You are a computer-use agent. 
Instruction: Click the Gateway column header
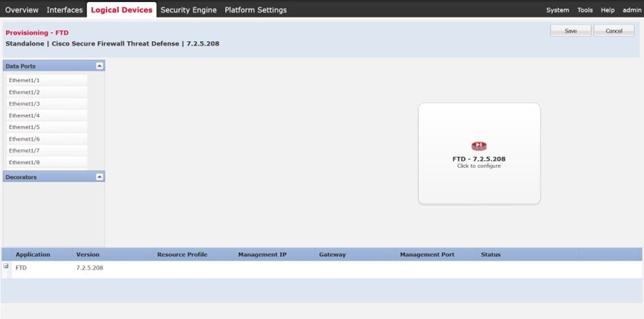332,254
